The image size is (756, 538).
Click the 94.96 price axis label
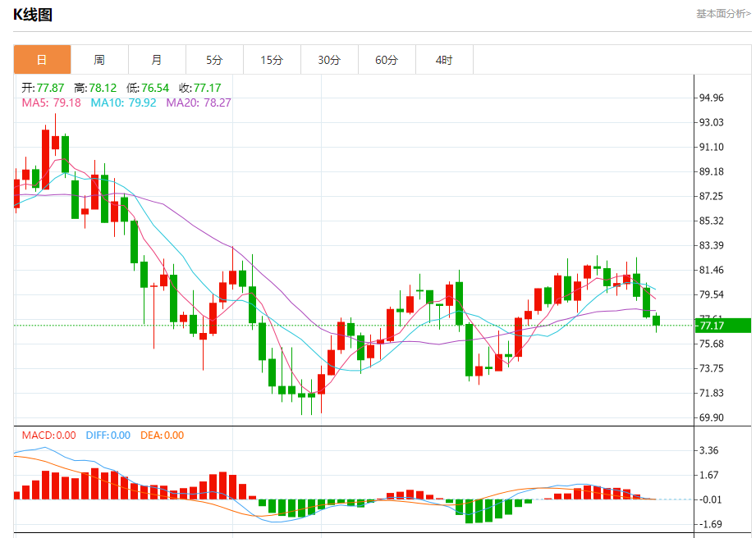coord(712,98)
